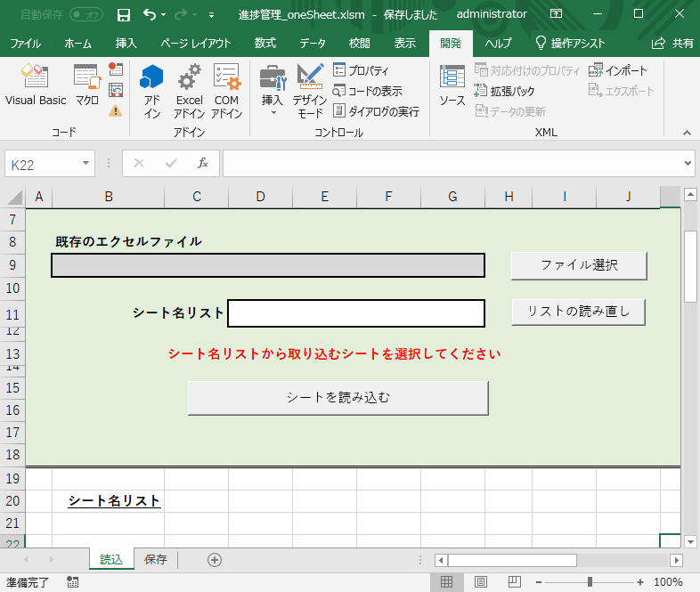
Task: Open the XML Source (ソース) pane
Action: [x=452, y=85]
